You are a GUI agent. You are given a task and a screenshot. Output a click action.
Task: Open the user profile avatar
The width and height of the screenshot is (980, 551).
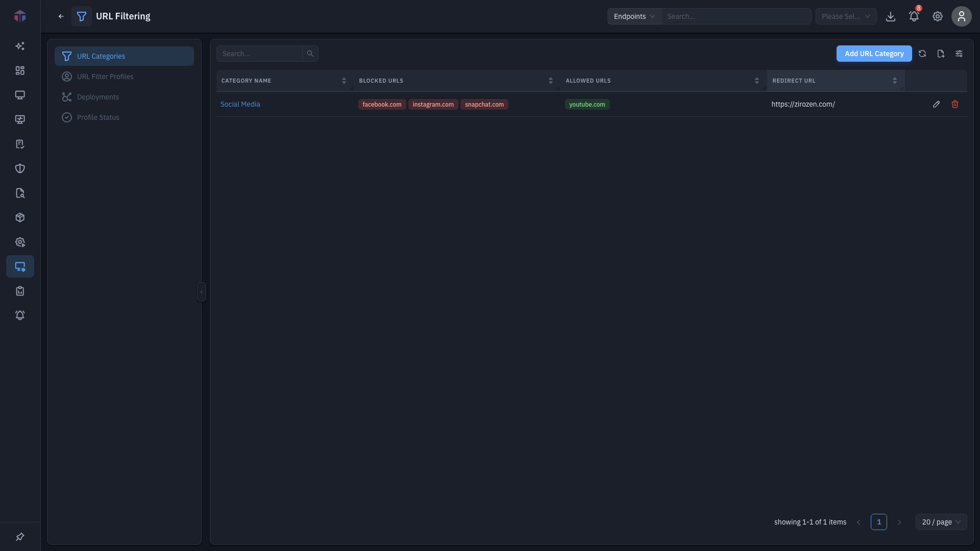click(x=962, y=16)
